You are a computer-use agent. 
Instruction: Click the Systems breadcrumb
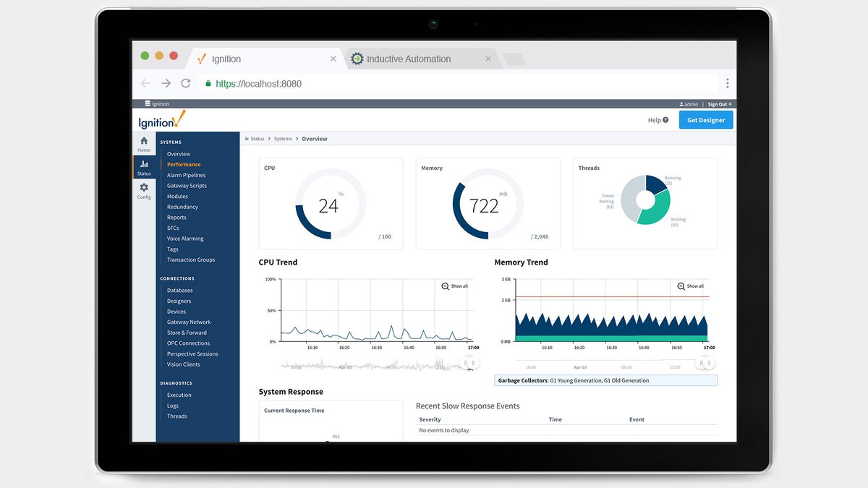click(x=283, y=139)
